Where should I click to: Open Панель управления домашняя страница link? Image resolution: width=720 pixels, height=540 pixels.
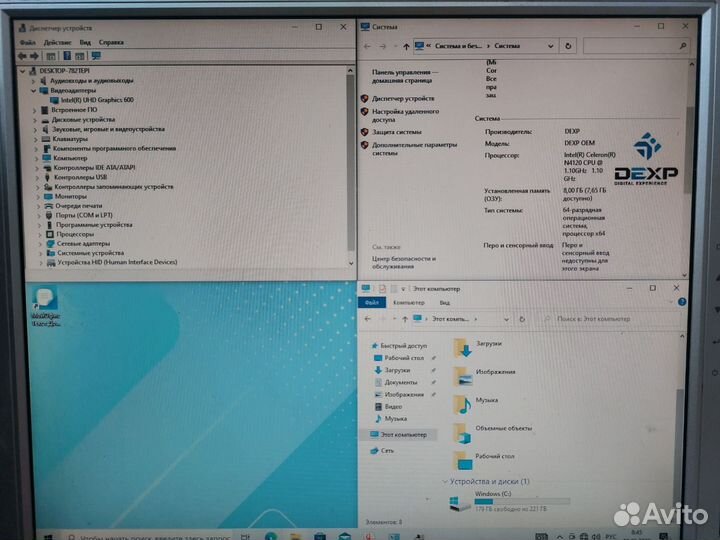coord(405,76)
